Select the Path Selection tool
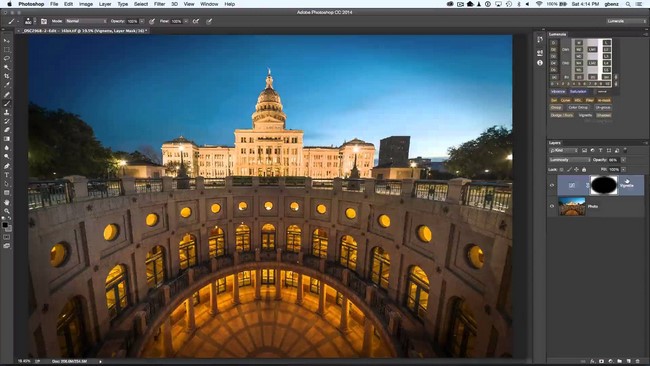 [x=7, y=184]
